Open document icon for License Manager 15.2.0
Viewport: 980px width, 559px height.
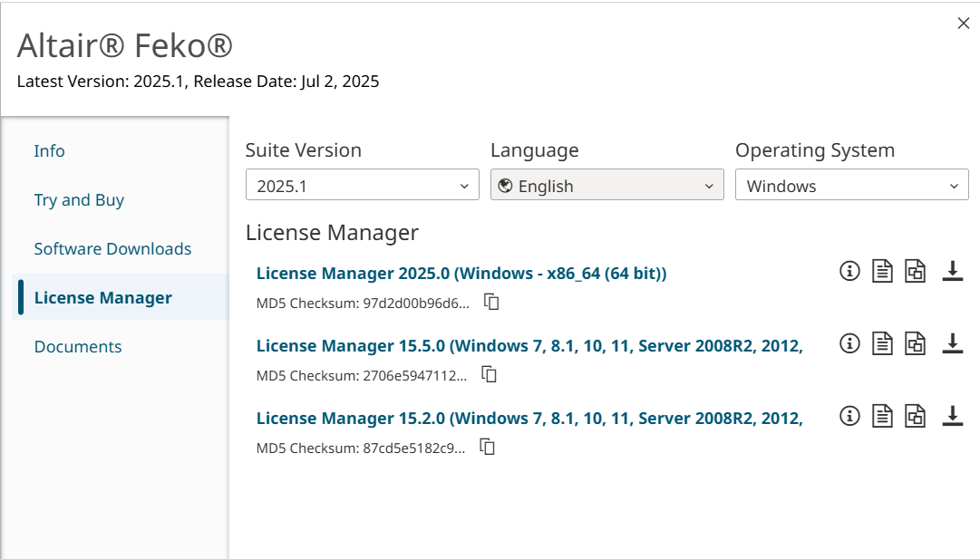click(x=882, y=416)
